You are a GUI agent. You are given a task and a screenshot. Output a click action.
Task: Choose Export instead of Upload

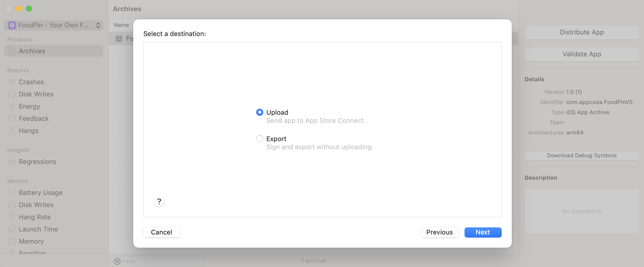point(259,139)
